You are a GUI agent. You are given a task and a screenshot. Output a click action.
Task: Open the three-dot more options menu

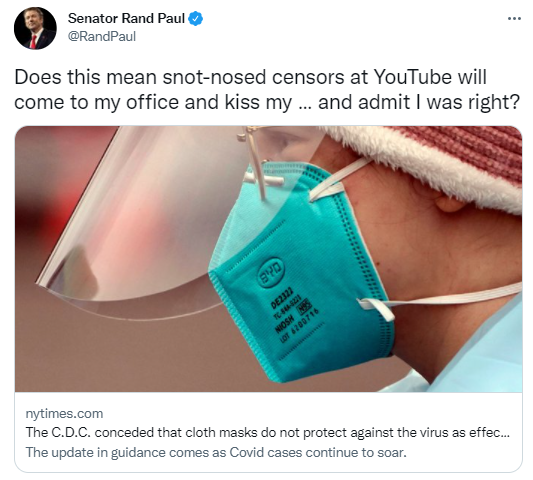pyautogui.click(x=514, y=19)
